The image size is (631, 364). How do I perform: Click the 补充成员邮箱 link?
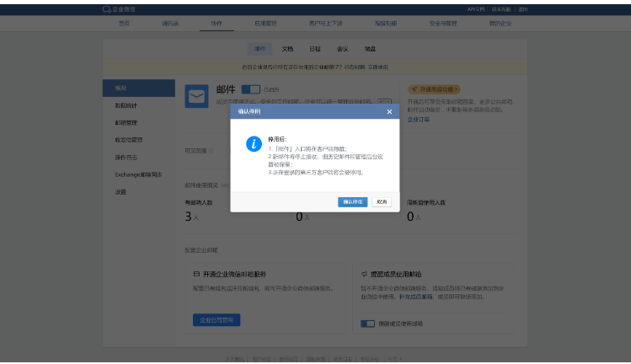[408, 297]
